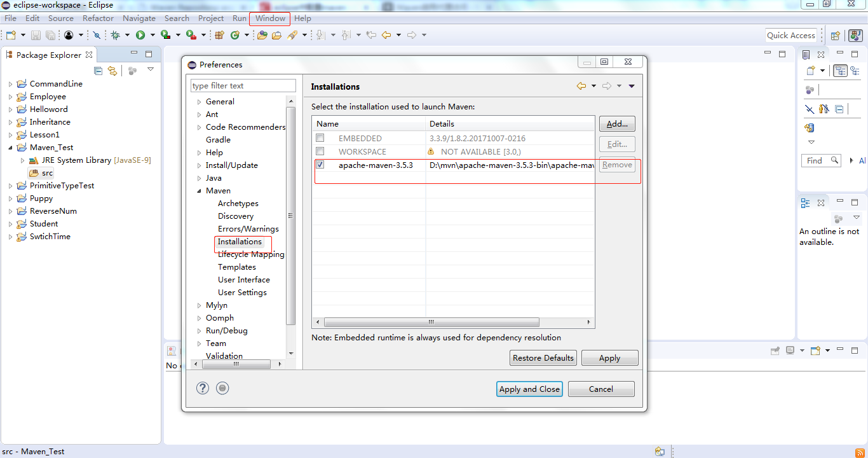
Task: Click the Skip All Breakpoints icon
Action: point(97,35)
